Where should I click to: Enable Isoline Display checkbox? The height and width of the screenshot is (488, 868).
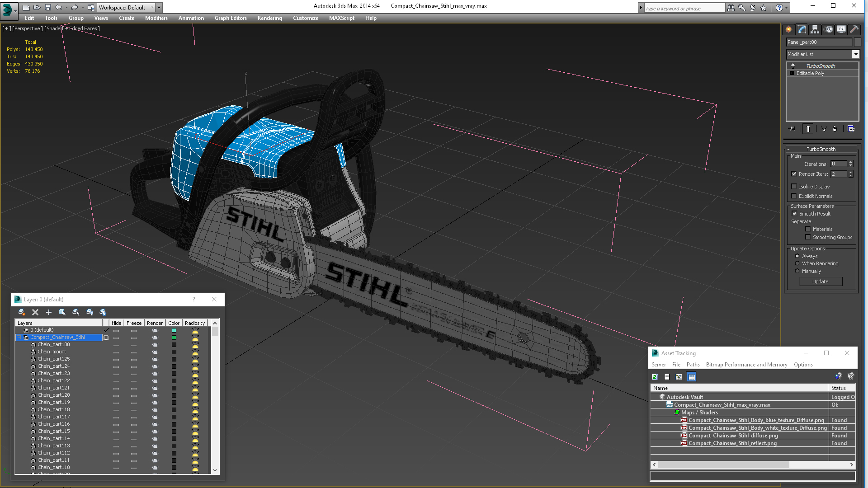click(x=794, y=187)
